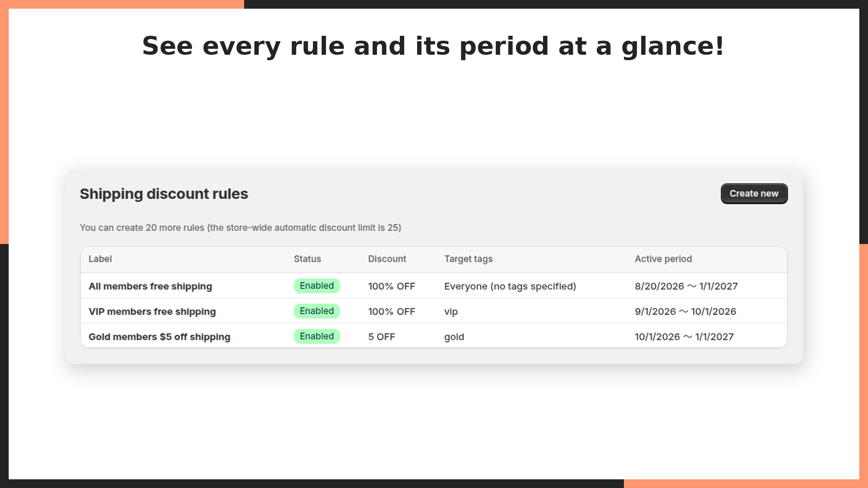Select the Active period column header

[x=663, y=259]
